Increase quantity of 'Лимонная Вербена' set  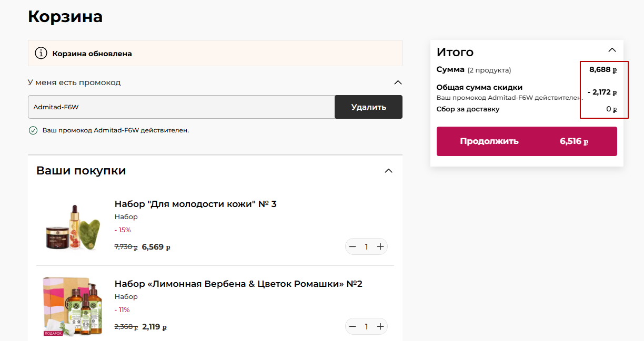click(x=380, y=326)
